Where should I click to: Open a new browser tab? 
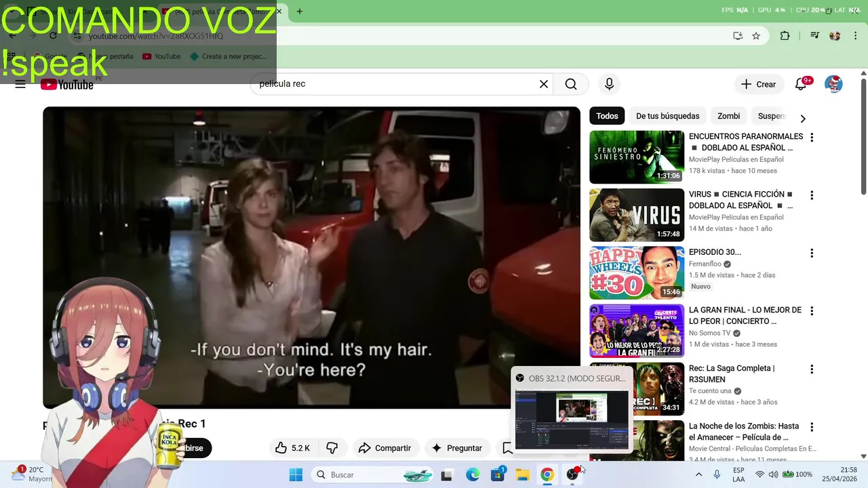pyautogui.click(x=300, y=11)
